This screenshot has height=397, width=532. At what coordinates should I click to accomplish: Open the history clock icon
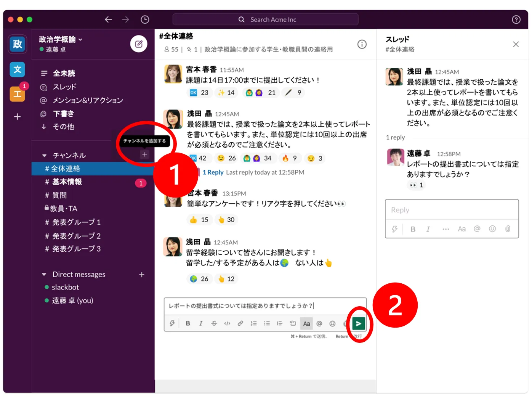(x=145, y=19)
